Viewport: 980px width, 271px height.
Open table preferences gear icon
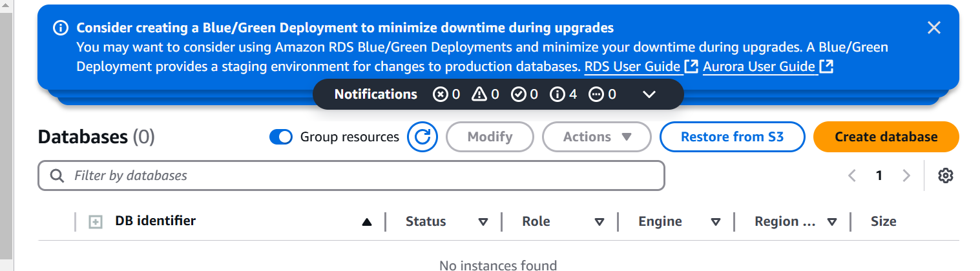pyautogui.click(x=946, y=176)
